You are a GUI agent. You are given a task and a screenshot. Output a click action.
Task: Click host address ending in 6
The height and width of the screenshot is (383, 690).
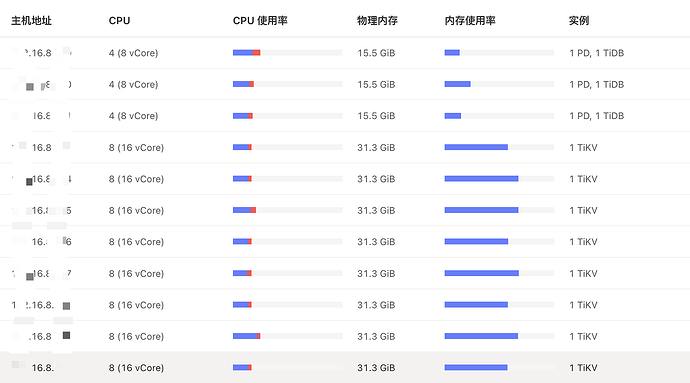click(x=42, y=242)
